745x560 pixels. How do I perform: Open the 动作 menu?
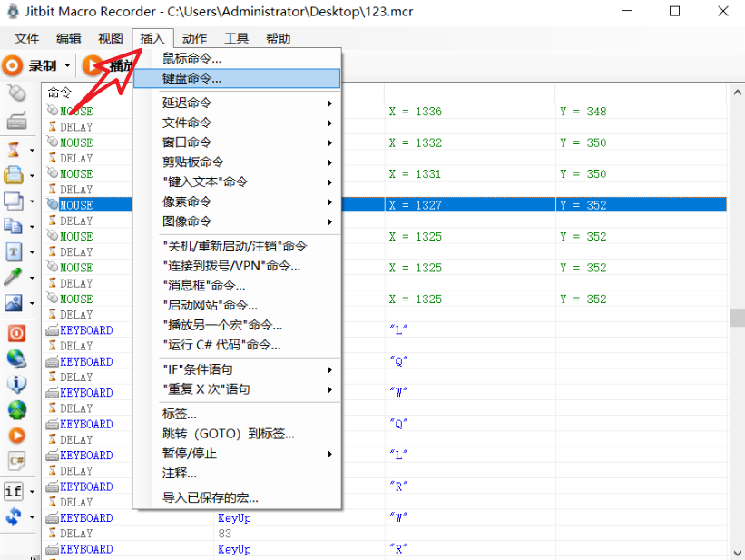(194, 38)
